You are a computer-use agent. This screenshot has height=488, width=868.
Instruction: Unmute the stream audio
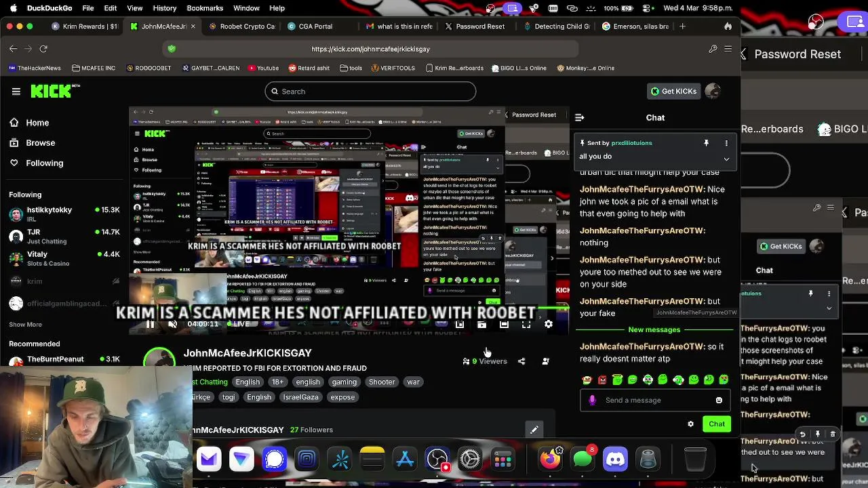pos(172,325)
